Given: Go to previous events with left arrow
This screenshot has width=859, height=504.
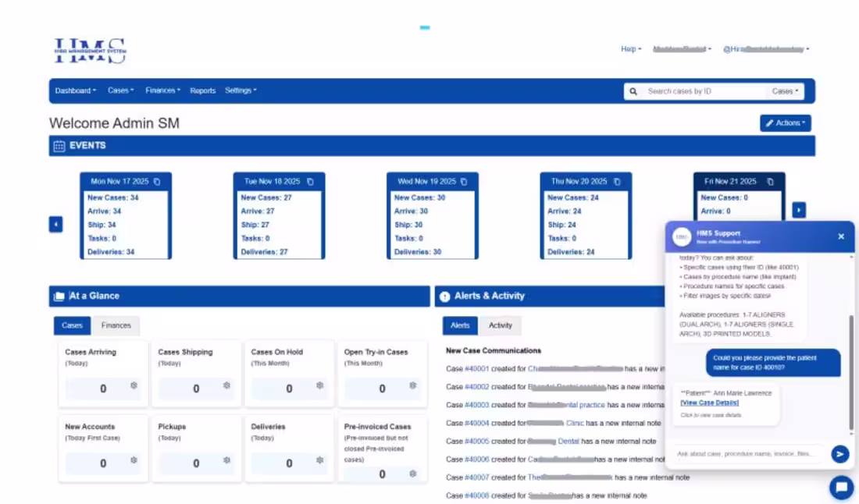Looking at the screenshot, I should [x=56, y=225].
